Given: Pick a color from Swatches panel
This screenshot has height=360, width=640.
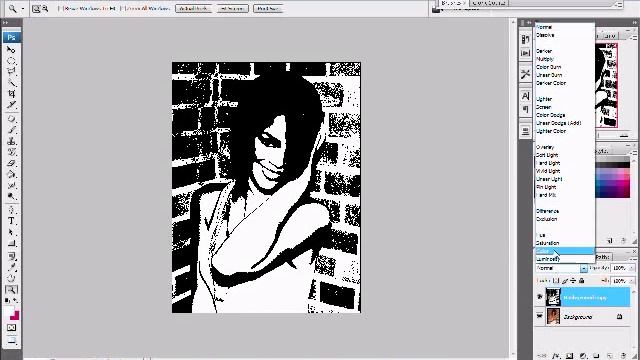Looking at the screenshot, I should 613,178.
